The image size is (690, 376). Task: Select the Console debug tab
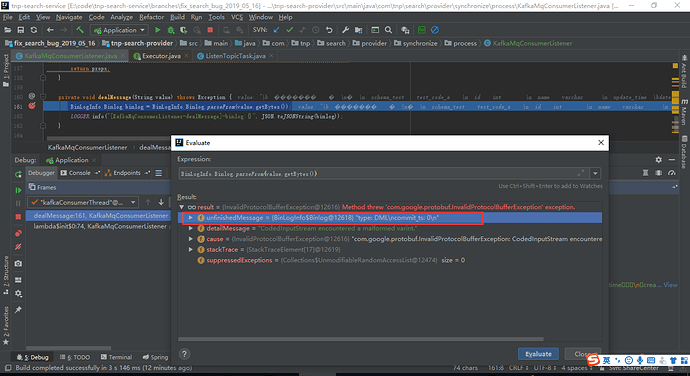[76, 173]
